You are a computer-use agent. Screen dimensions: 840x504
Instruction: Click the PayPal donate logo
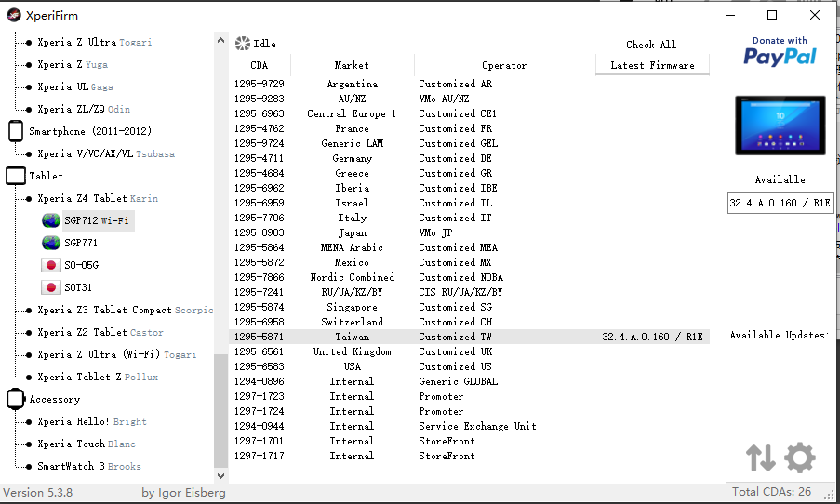(780, 52)
